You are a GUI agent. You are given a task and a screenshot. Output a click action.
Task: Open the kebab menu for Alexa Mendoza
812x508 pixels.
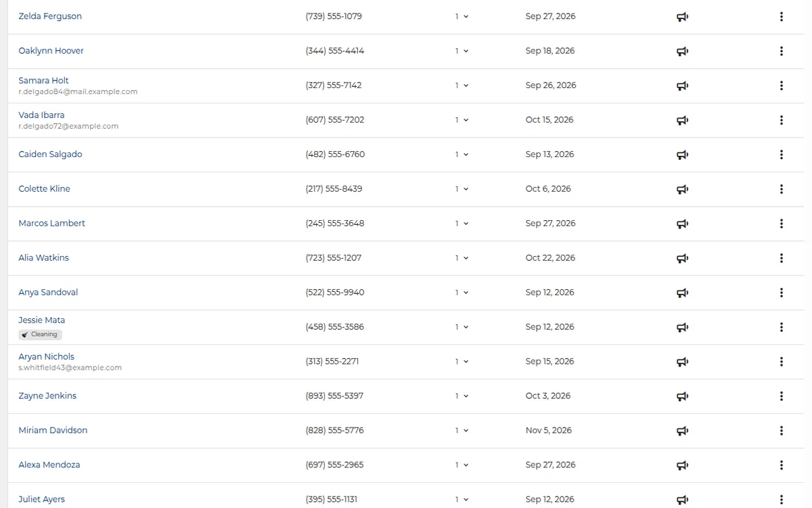782,465
